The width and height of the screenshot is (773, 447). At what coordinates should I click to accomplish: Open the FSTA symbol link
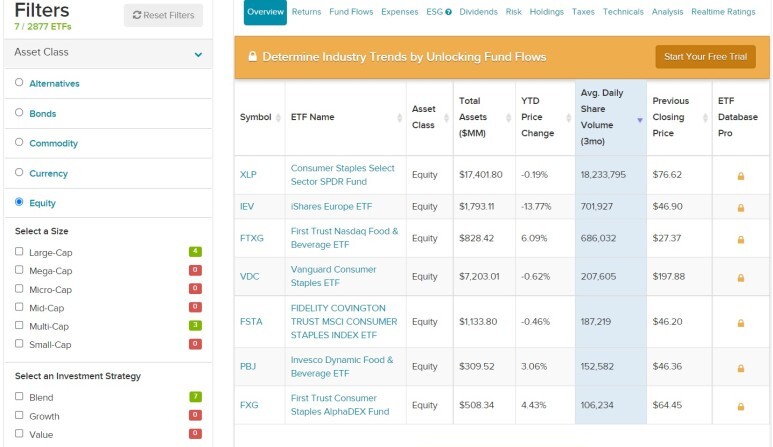pos(251,322)
